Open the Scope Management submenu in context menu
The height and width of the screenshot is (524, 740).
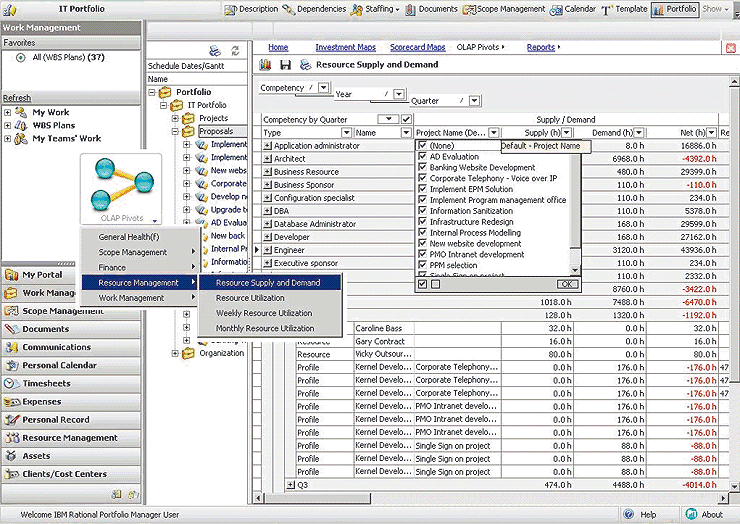tap(140, 252)
